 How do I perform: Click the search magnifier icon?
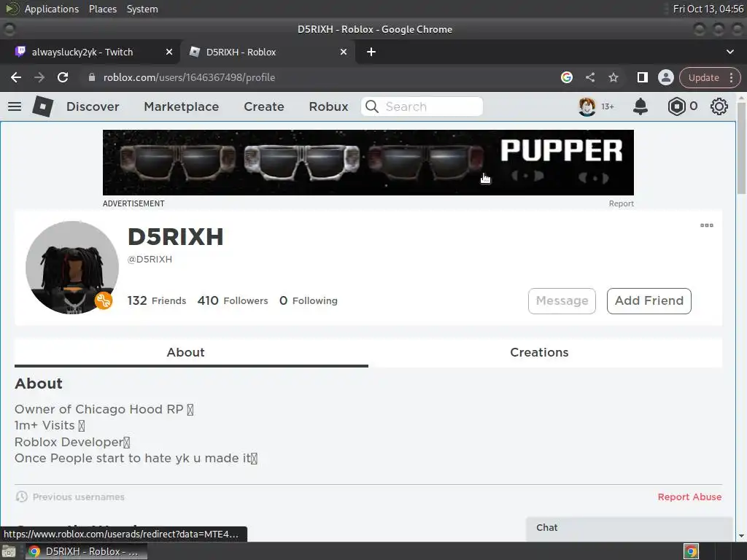coord(372,106)
